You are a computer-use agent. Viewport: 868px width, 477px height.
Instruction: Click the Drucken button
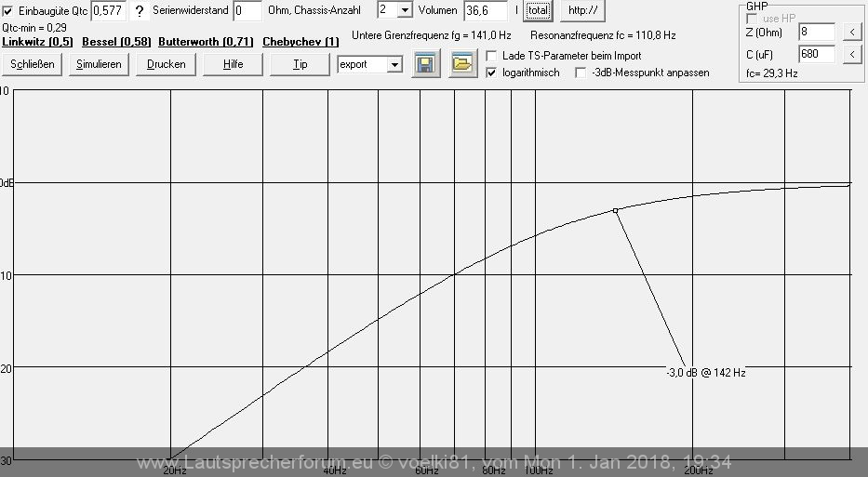point(167,64)
